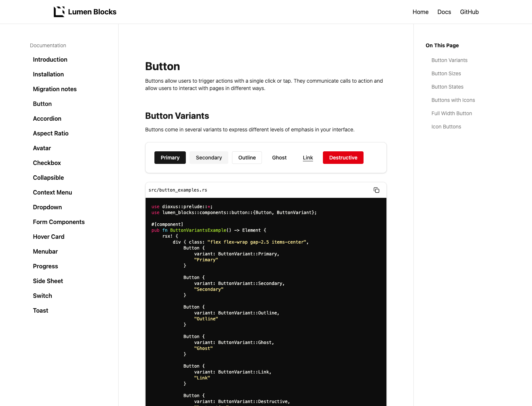Viewport: 532px width, 406px height.
Task: Jump to Button Variants section
Action: pos(449,60)
